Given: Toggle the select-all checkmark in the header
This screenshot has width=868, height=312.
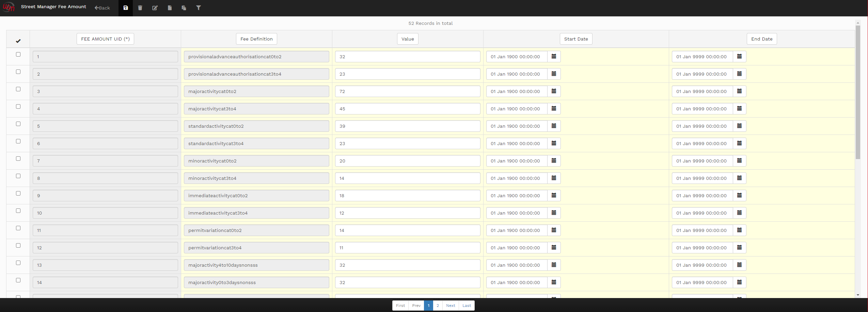Looking at the screenshot, I should [x=18, y=41].
